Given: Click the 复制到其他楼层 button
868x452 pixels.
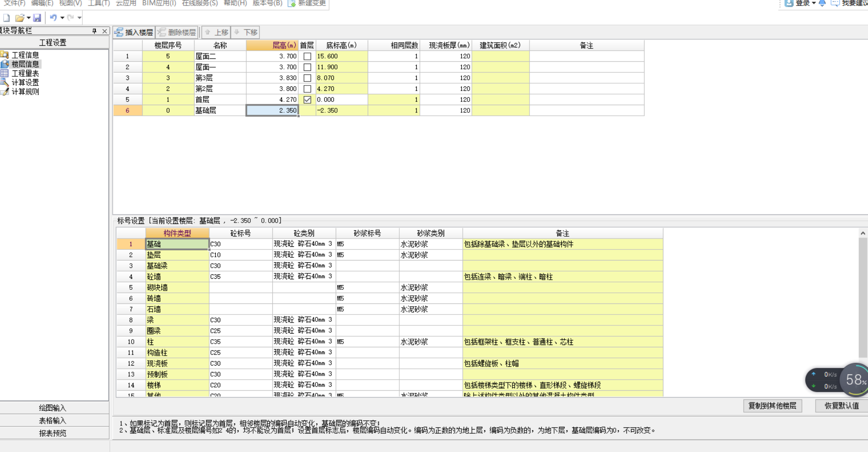Looking at the screenshot, I should (x=773, y=406).
